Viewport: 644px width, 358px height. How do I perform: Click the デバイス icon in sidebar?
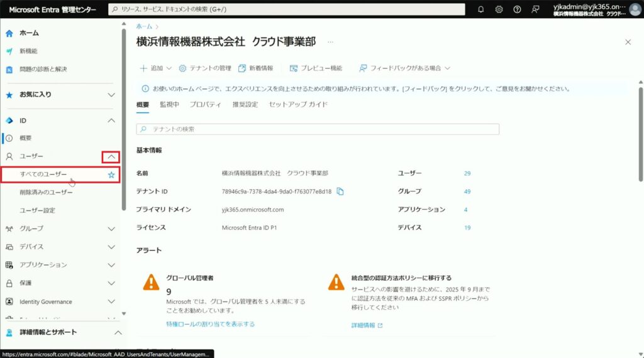coord(9,247)
